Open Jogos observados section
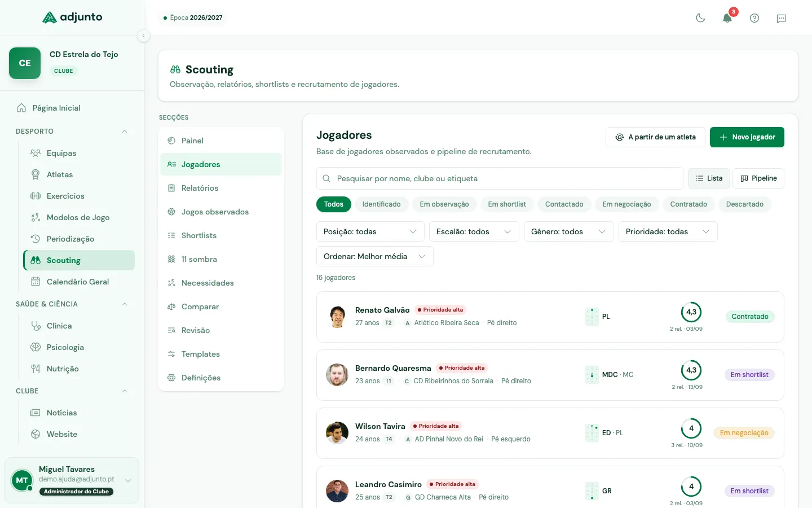This screenshot has width=812, height=508. pyautogui.click(x=221, y=212)
